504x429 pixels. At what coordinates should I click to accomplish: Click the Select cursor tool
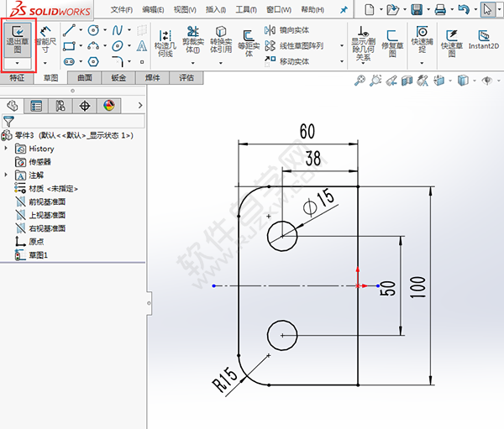[x=487, y=9]
